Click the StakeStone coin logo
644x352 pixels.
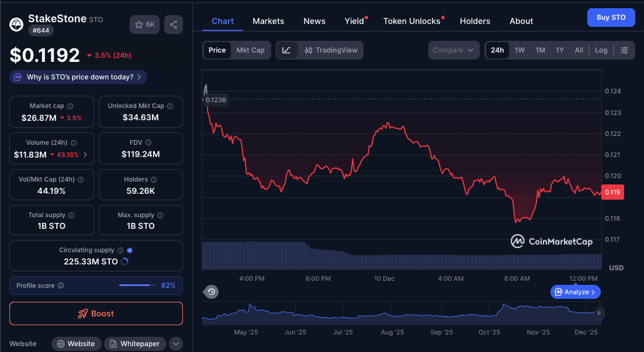(16, 24)
